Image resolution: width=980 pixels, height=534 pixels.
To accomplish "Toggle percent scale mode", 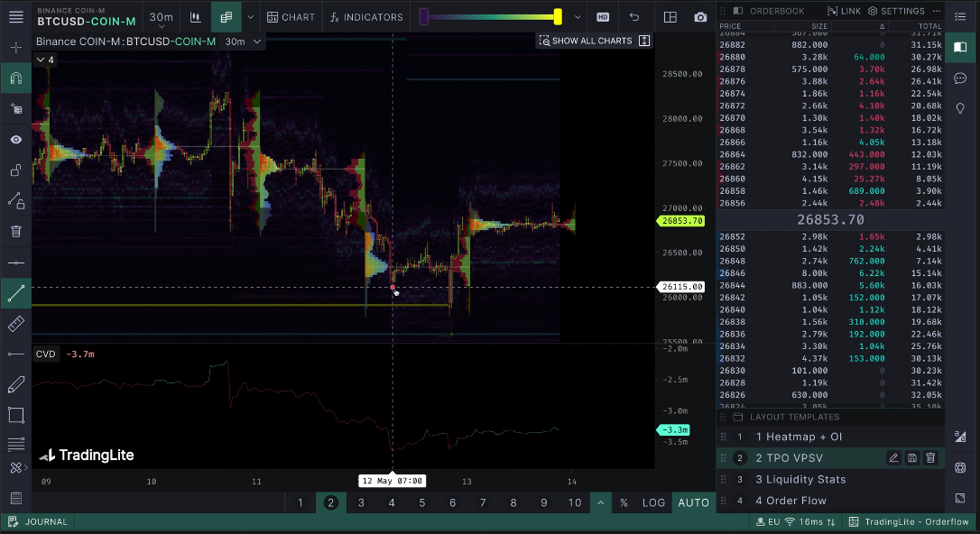I will point(624,502).
